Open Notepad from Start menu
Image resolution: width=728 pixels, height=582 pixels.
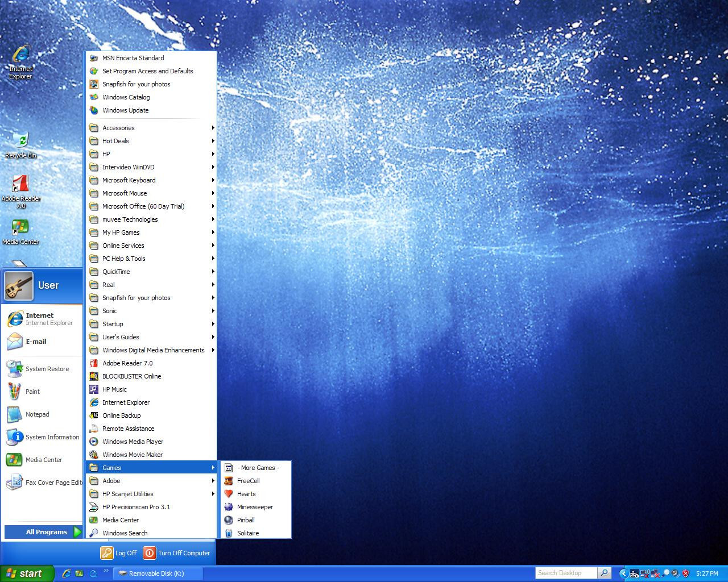coord(42,414)
